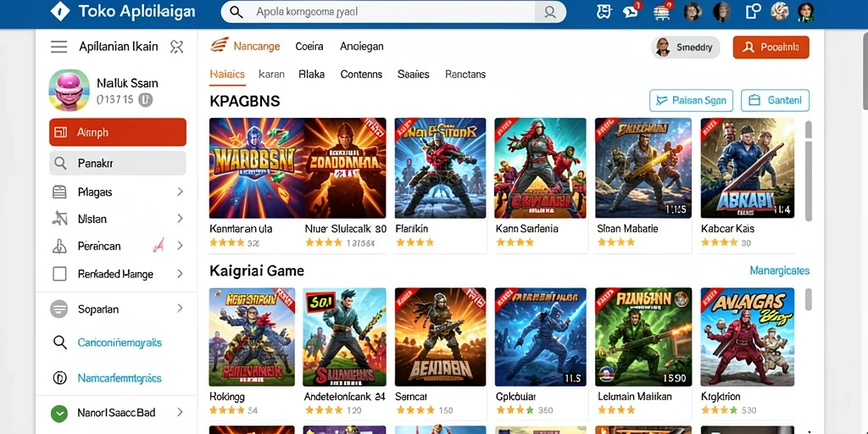Switch to the Contenns tab

tap(361, 75)
